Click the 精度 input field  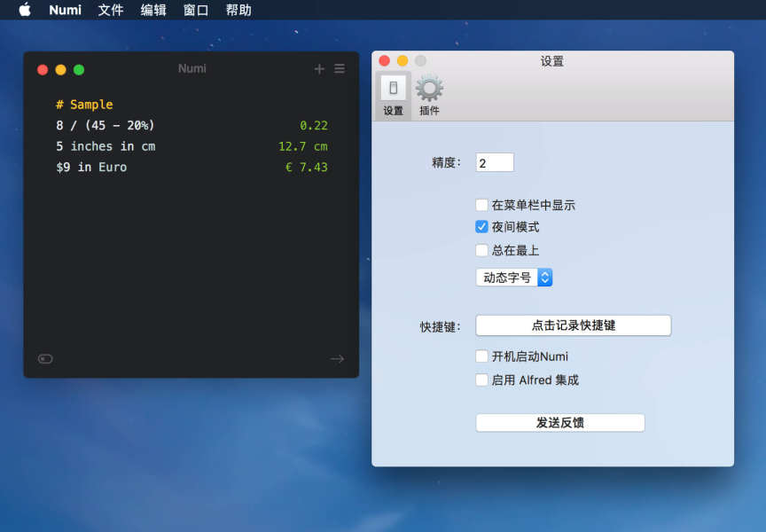coord(495,162)
